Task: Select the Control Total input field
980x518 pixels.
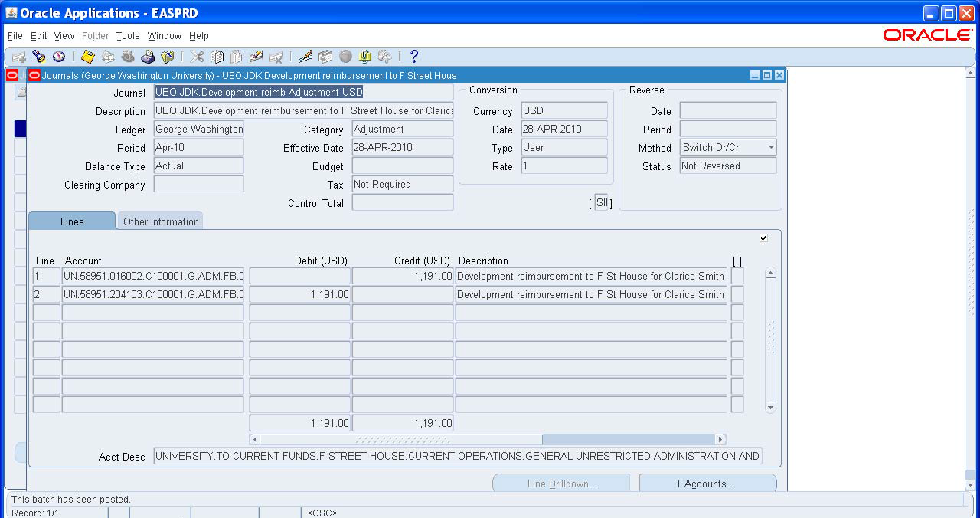Action: 402,202
